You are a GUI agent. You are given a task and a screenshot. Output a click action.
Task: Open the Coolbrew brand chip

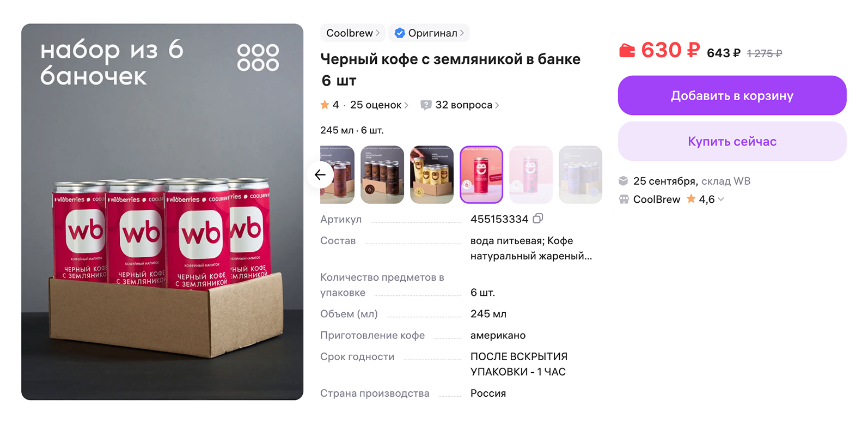pos(353,33)
